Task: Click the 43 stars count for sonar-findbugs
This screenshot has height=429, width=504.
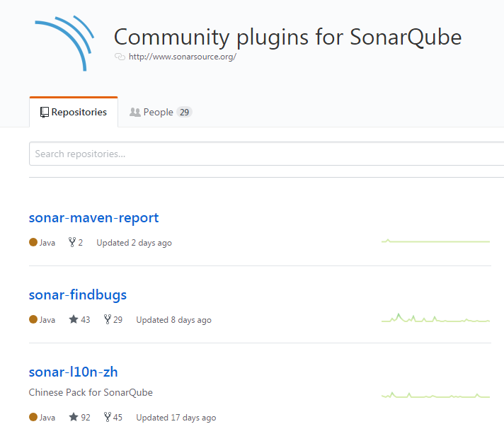Action: pos(86,320)
